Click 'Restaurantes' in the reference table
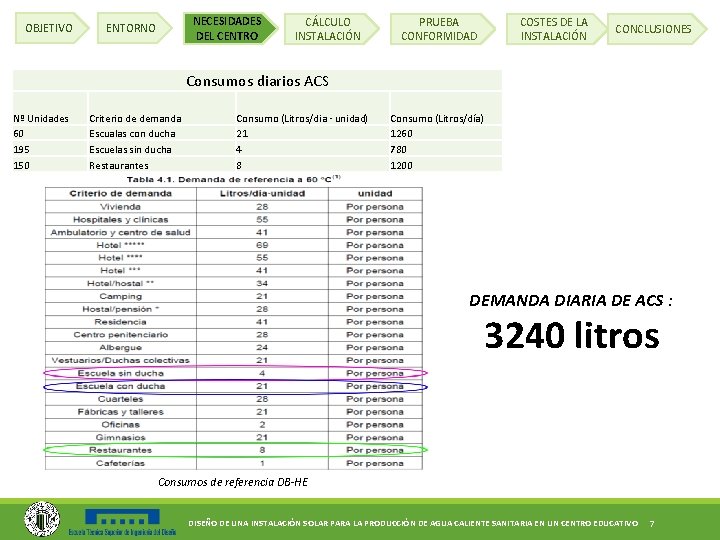 120,450
